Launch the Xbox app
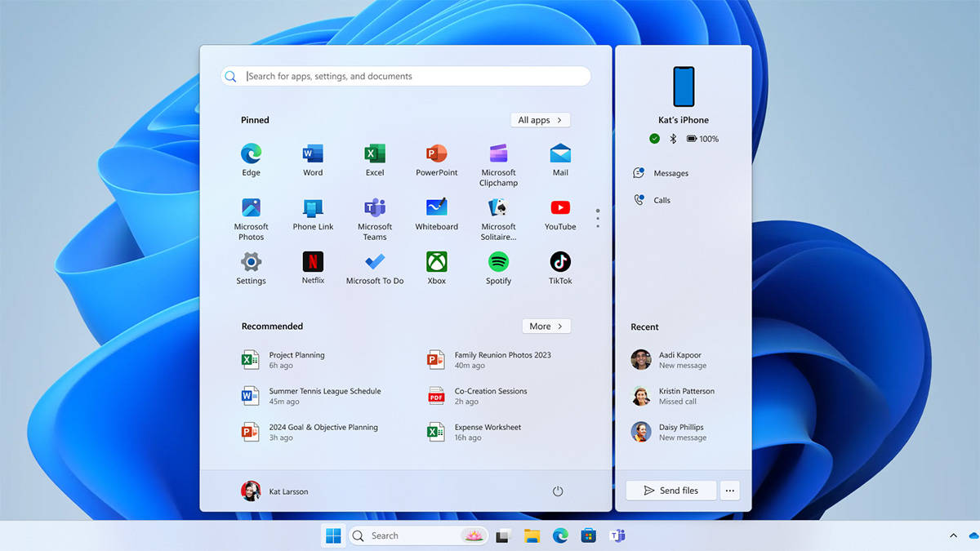 coord(437,268)
